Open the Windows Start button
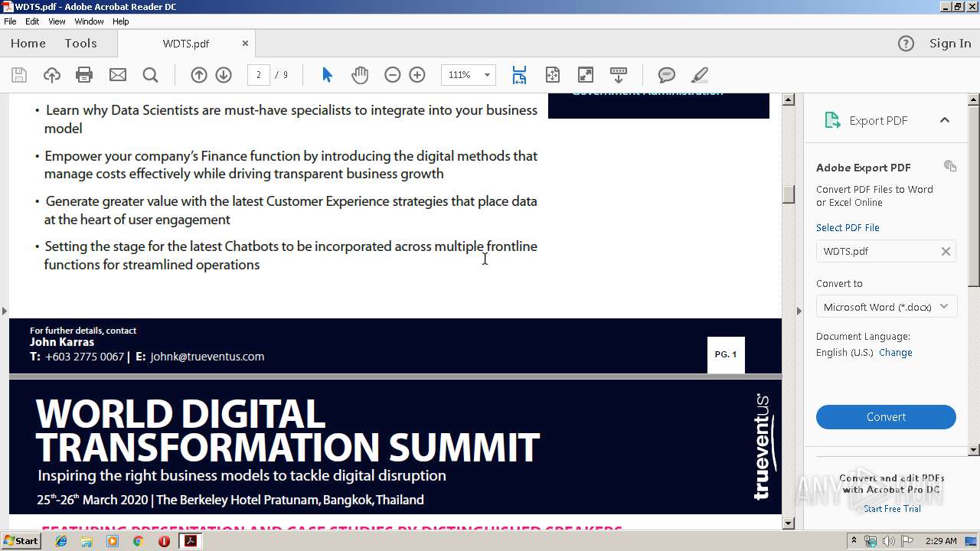Screen dimensions: 980x551 tap(21, 541)
